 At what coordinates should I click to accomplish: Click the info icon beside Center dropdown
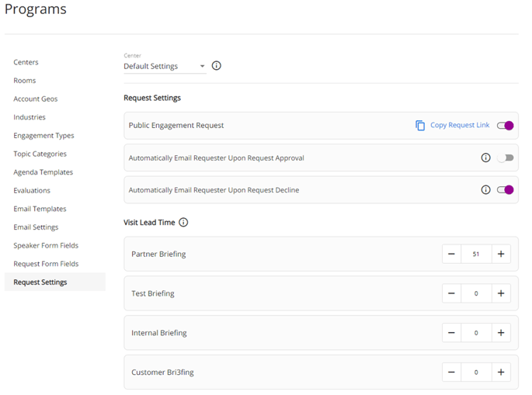[217, 66]
